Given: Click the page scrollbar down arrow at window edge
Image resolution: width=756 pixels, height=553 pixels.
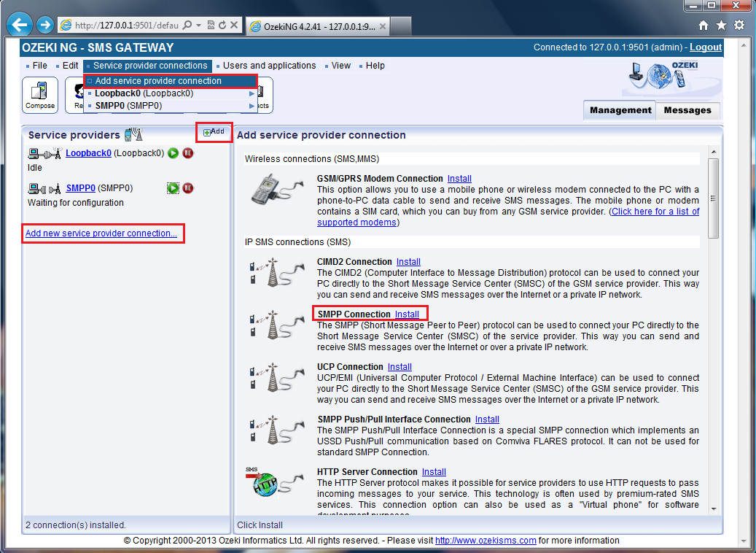Looking at the screenshot, I should pyautogui.click(x=744, y=542).
